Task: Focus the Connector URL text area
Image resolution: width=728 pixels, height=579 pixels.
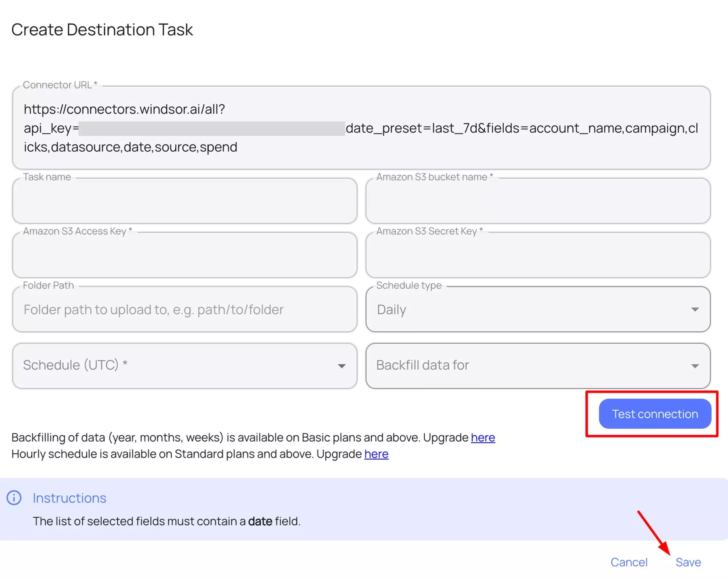Action: 361,128
